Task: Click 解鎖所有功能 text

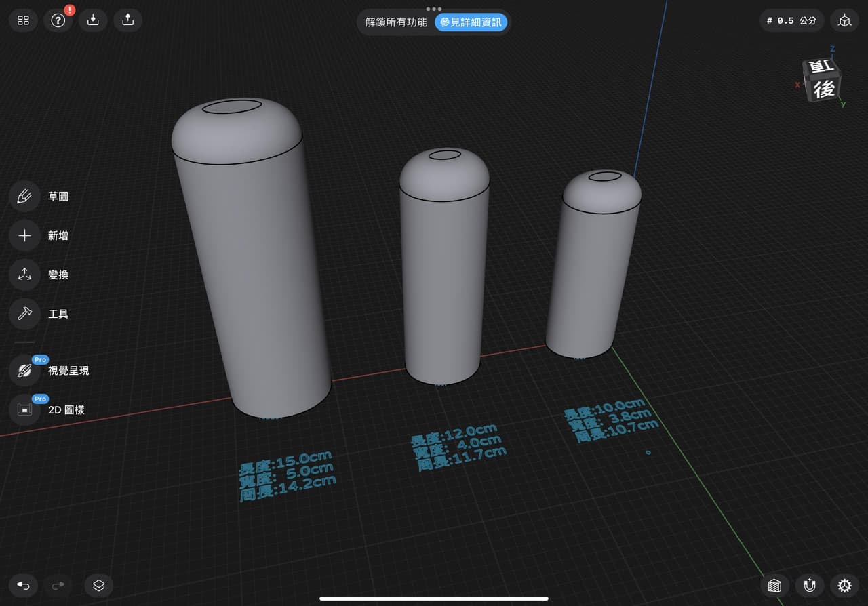Action: point(396,22)
